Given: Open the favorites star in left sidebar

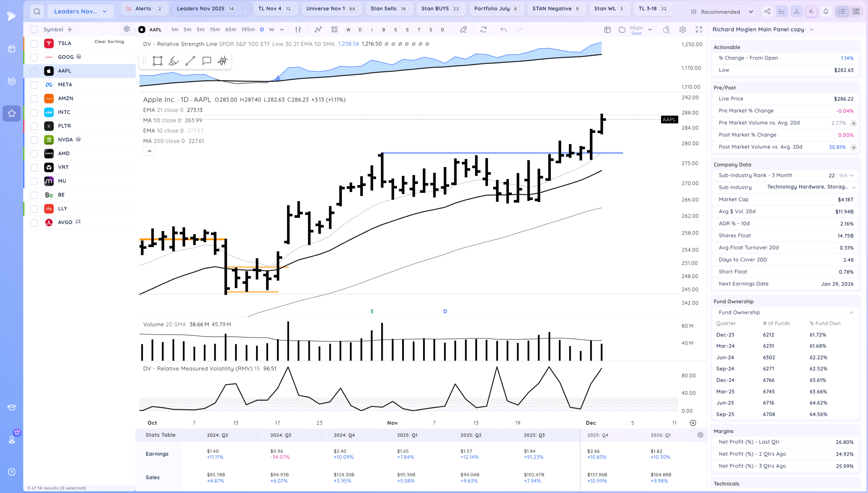Looking at the screenshot, I should coord(12,113).
